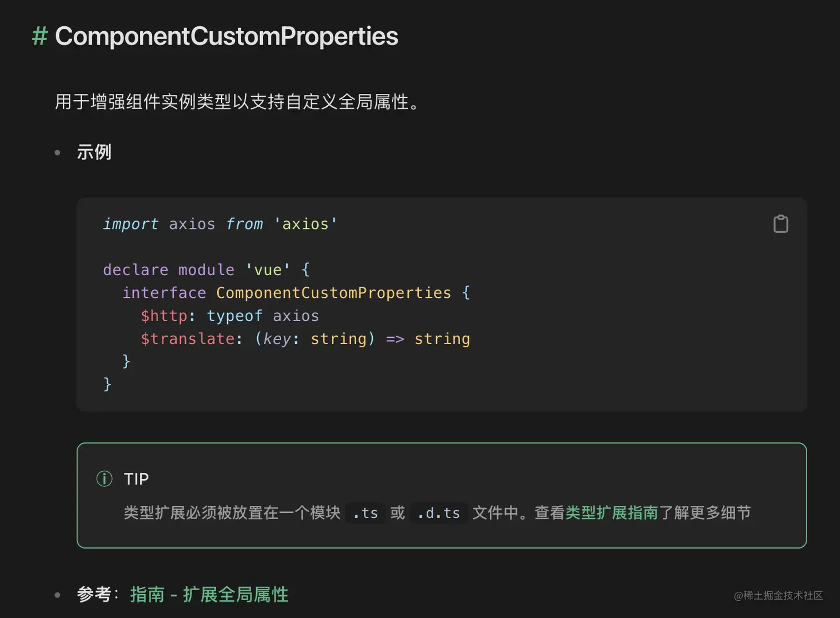
Task: Click the interface ComponentCustomProperties code line
Action: point(296,292)
